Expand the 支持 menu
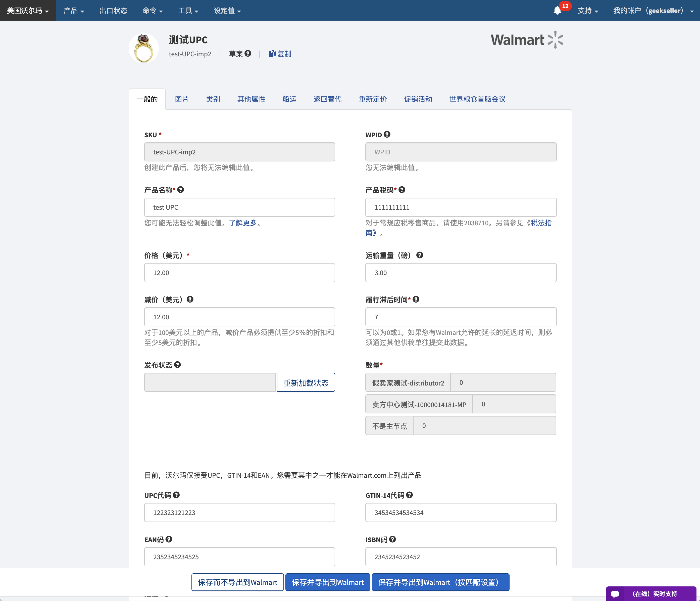 pyautogui.click(x=588, y=11)
